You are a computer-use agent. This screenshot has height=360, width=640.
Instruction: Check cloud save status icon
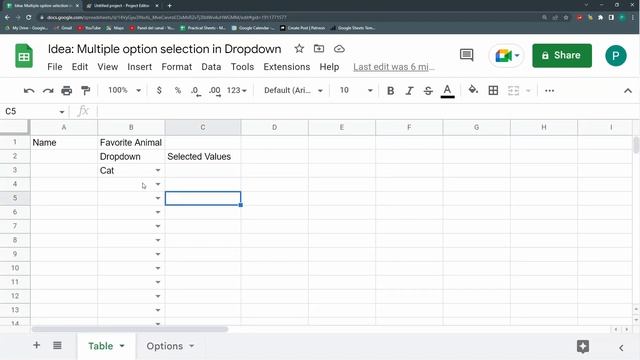coord(339,49)
